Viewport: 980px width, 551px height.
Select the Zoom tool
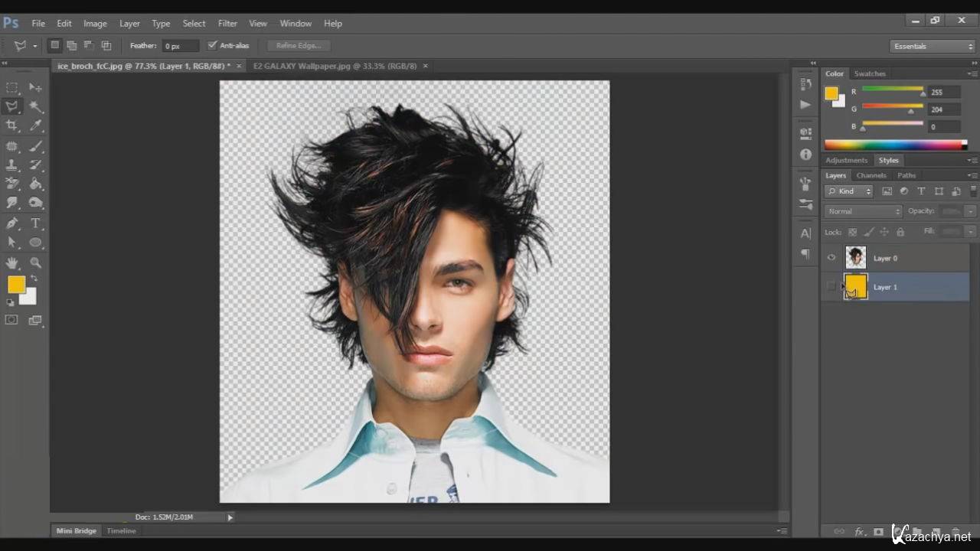point(36,262)
